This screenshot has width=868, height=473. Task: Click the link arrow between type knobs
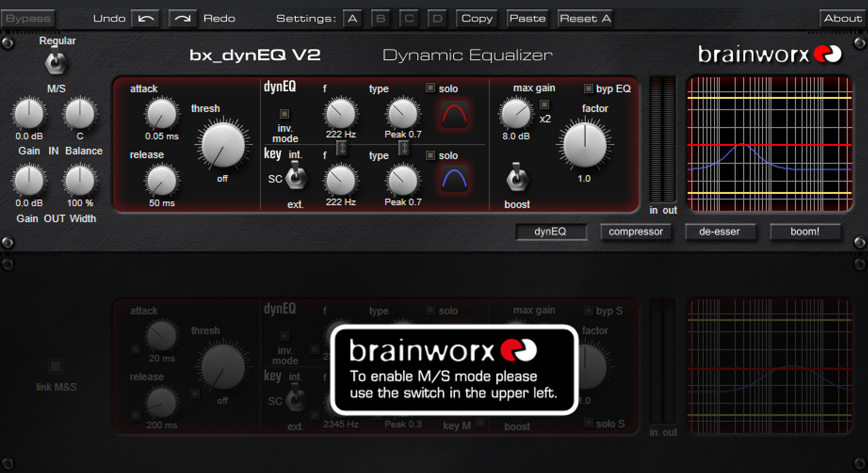click(x=404, y=148)
